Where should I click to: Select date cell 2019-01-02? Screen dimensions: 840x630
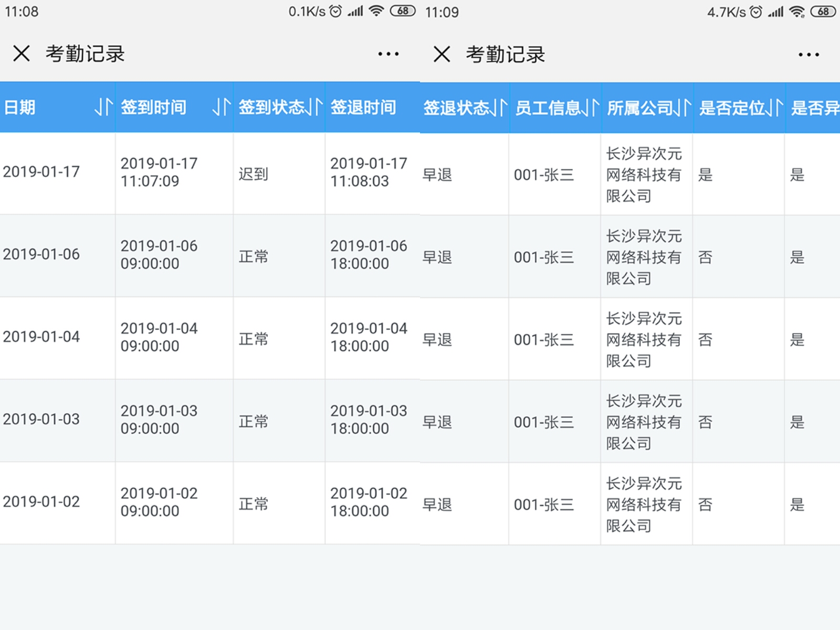[x=41, y=501]
